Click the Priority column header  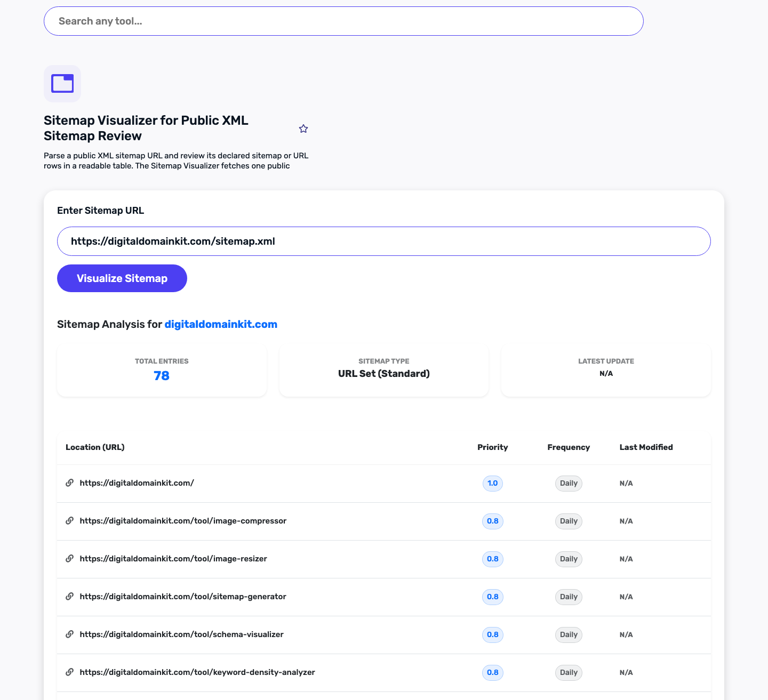tap(493, 447)
